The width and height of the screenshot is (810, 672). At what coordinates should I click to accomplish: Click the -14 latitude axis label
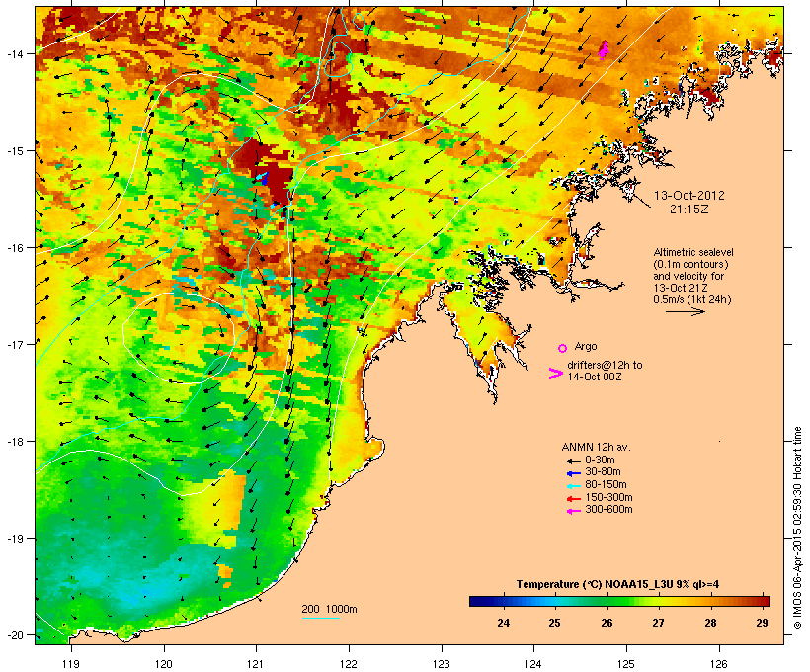(15, 53)
